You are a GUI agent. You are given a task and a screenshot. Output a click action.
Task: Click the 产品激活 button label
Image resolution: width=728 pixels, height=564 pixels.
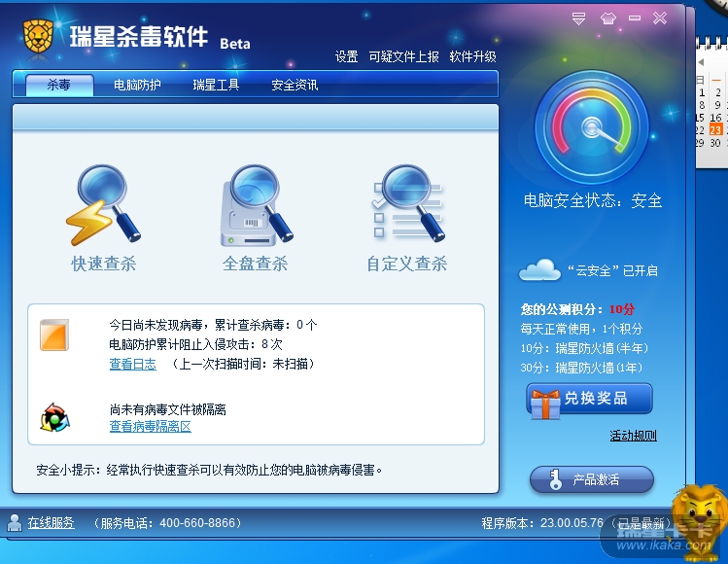point(596,479)
